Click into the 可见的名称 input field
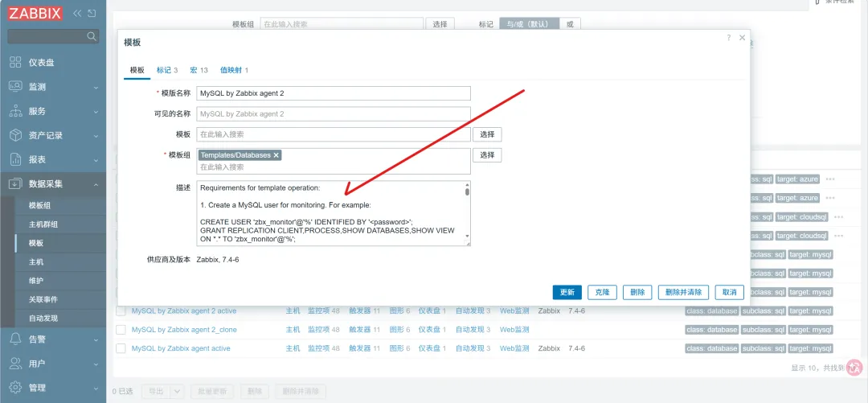 [334, 113]
